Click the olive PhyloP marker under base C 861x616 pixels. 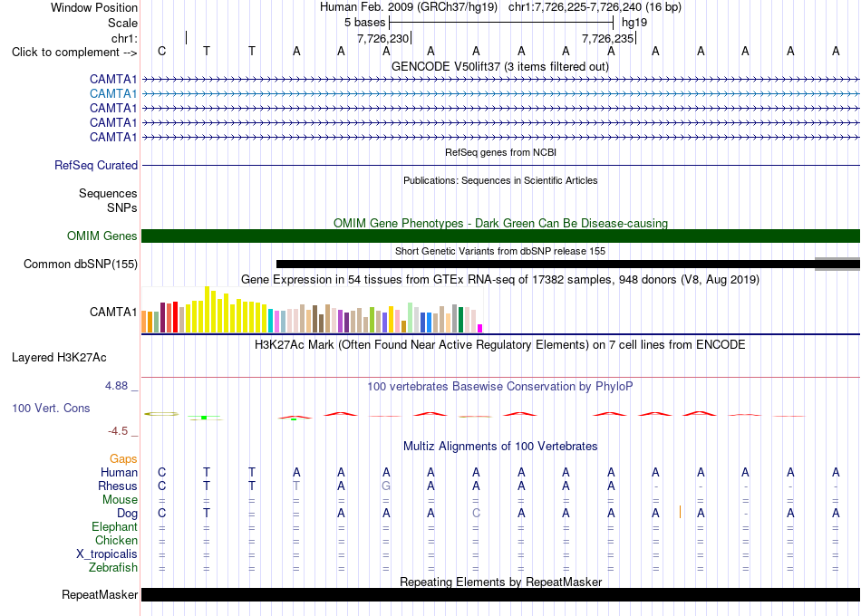[x=161, y=414]
